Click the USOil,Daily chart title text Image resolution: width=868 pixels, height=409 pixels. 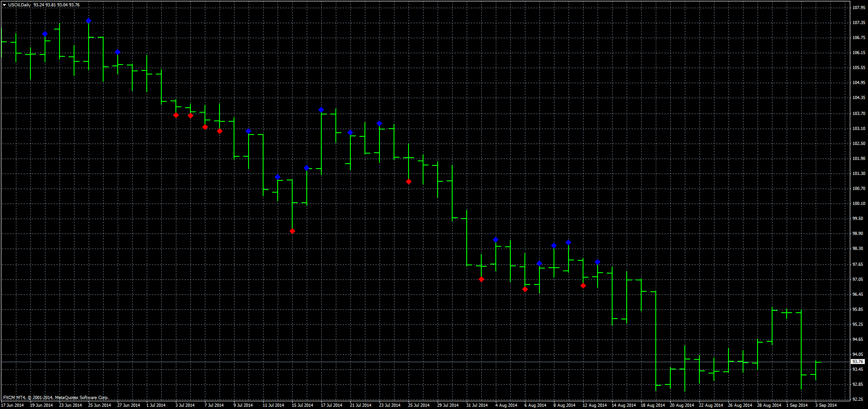[x=20, y=5]
